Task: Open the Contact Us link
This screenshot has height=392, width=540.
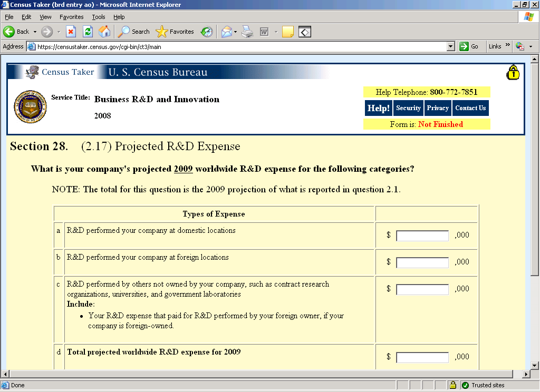Action: click(x=470, y=108)
